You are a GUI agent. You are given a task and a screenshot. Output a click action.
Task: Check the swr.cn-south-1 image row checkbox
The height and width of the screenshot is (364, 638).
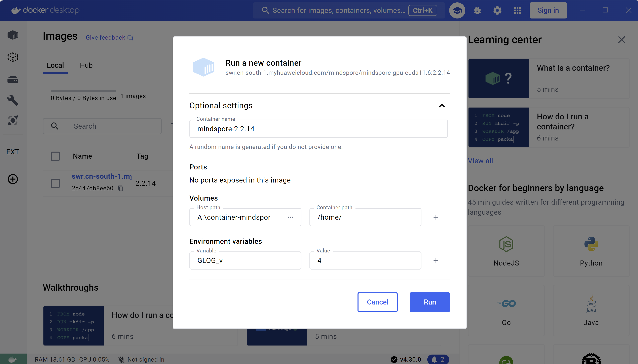point(55,183)
